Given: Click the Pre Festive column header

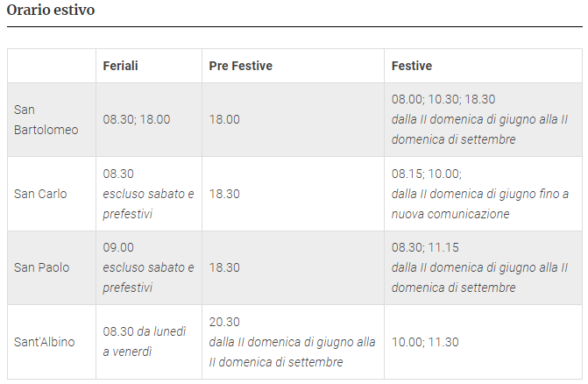Looking at the screenshot, I should 240,67.
